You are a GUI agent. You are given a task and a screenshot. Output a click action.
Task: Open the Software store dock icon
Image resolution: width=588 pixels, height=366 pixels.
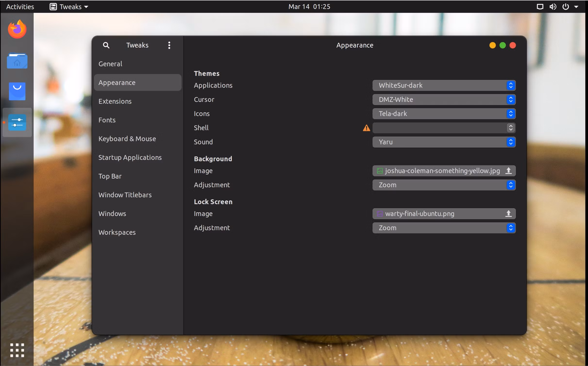[x=17, y=91]
